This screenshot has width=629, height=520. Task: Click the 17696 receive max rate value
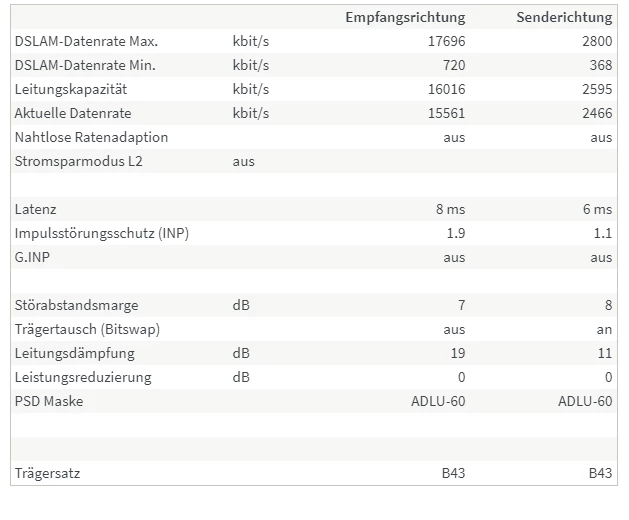[446, 41]
